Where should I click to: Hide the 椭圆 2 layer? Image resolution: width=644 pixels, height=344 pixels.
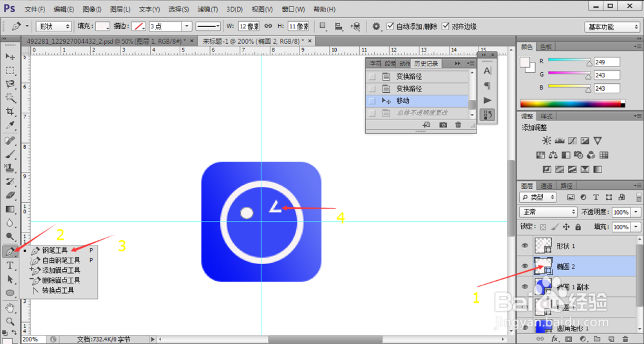click(x=524, y=266)
